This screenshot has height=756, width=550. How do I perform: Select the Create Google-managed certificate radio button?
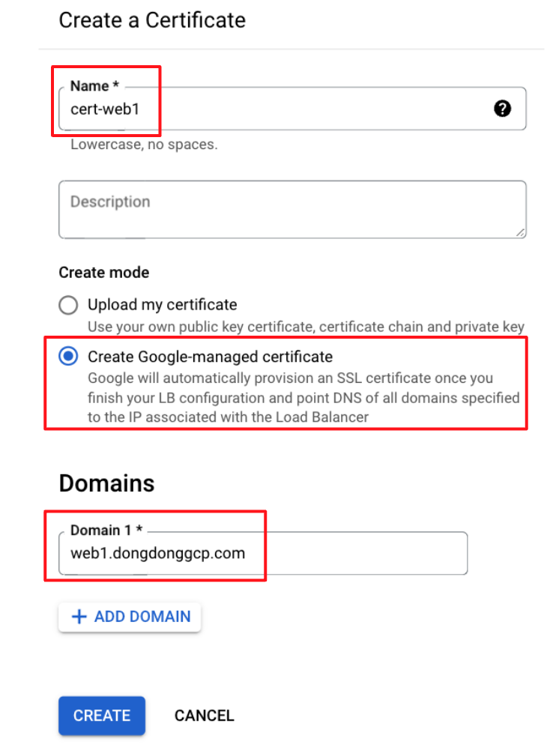[68, 357]
